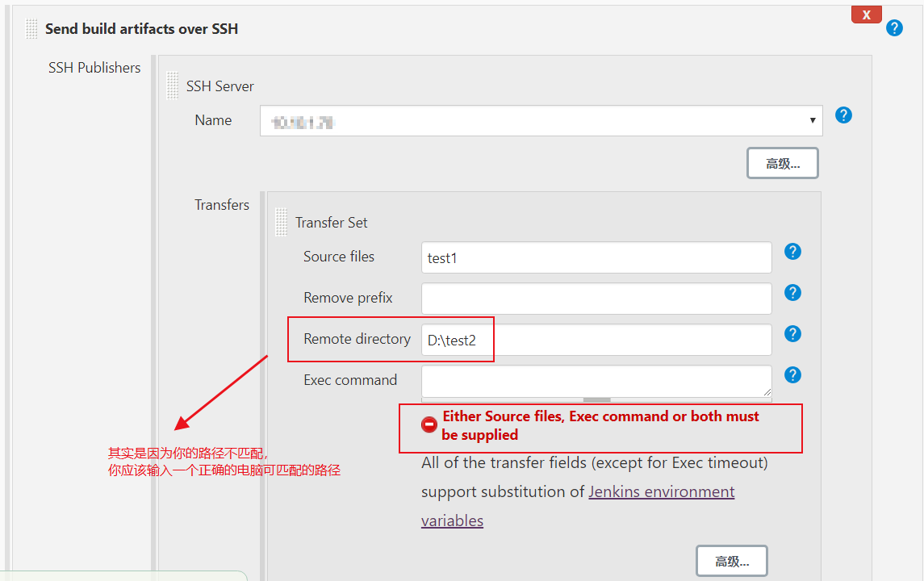The height and width of the screenshot is (581, 924).
Task: Click the drag handle beside Send build artifacts
Action: tap(31, 28)
